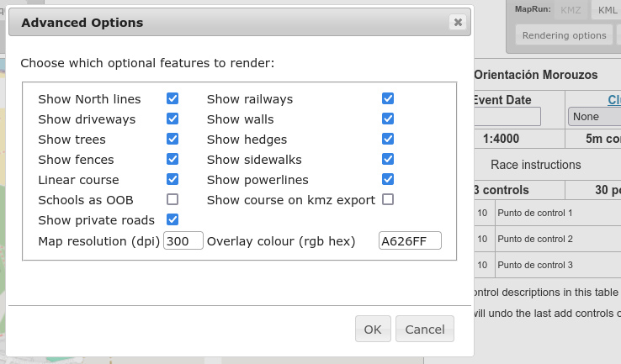621x364 pixels.
Task: Enable Schools as OOB option
Action: (172, 199)
